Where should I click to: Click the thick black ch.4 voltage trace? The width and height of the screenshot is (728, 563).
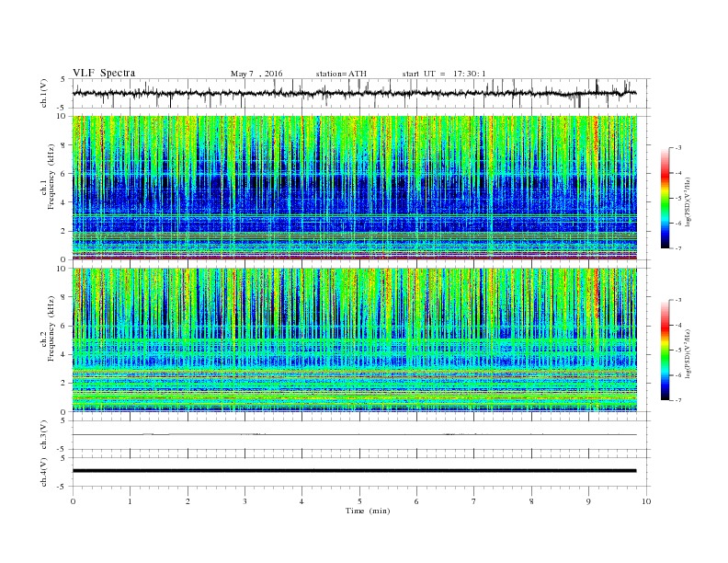[354, 471]
